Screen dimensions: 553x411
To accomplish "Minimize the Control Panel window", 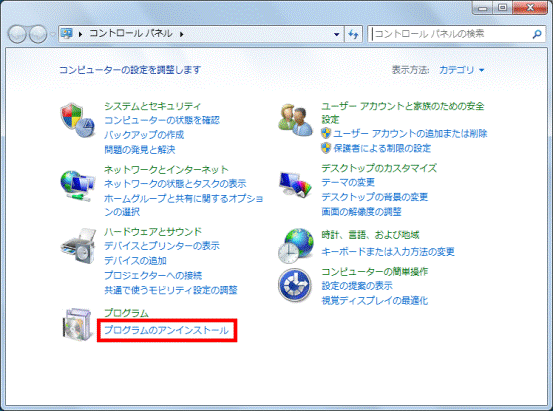I will point(483,8).
